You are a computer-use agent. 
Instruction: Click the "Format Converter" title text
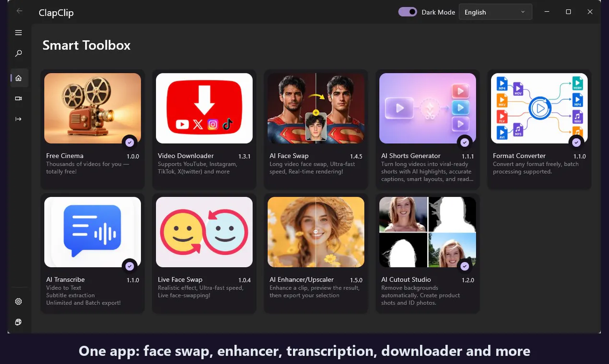coord(519,156)
